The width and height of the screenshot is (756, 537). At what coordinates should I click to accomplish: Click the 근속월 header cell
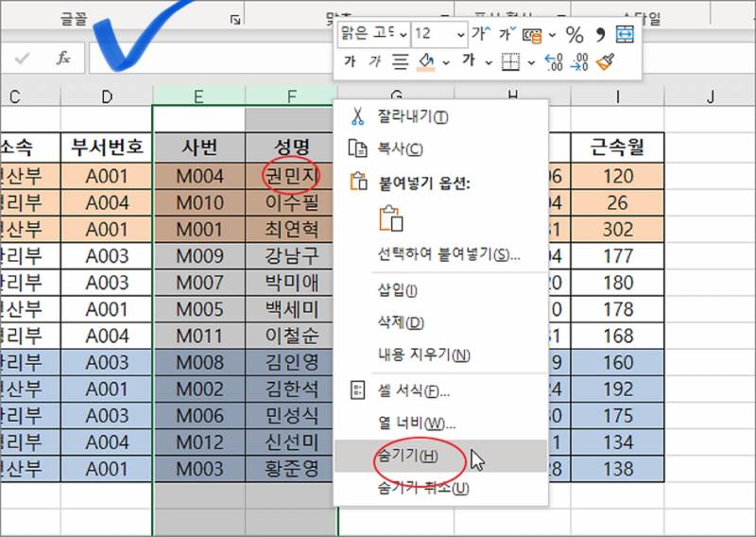pyautogui.click(x=617, y=147)
